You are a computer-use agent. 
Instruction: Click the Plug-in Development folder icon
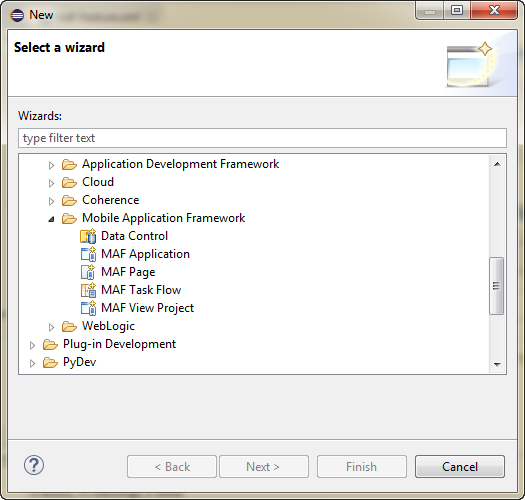coord(50,345)
